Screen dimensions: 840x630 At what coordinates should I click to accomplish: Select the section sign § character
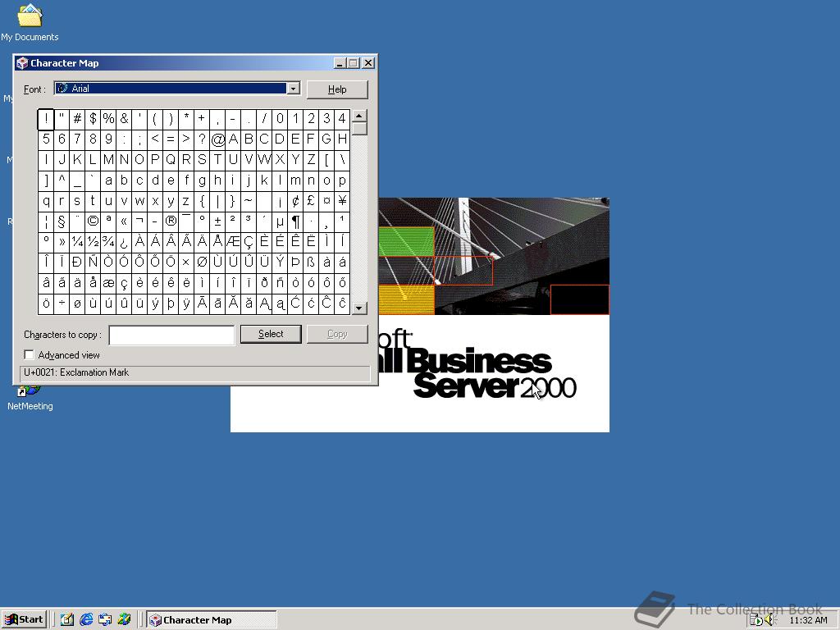[x=62, y=221]
